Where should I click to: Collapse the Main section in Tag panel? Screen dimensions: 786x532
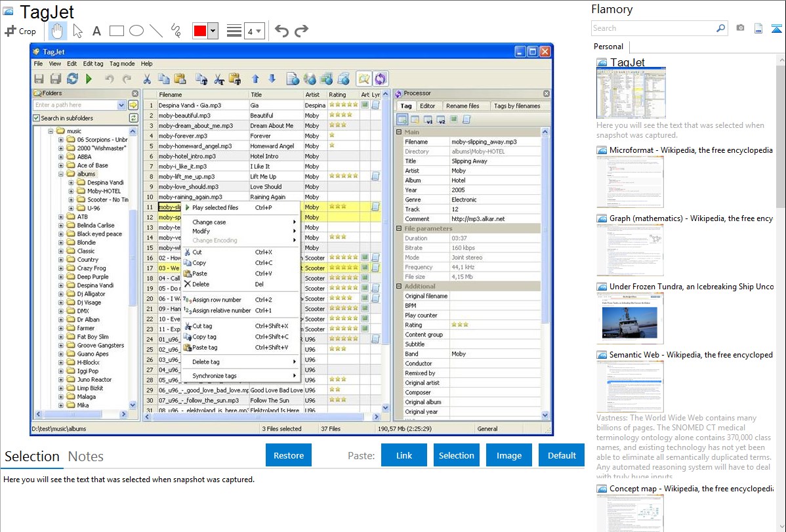pyautogui.click(x=399, y=132)
